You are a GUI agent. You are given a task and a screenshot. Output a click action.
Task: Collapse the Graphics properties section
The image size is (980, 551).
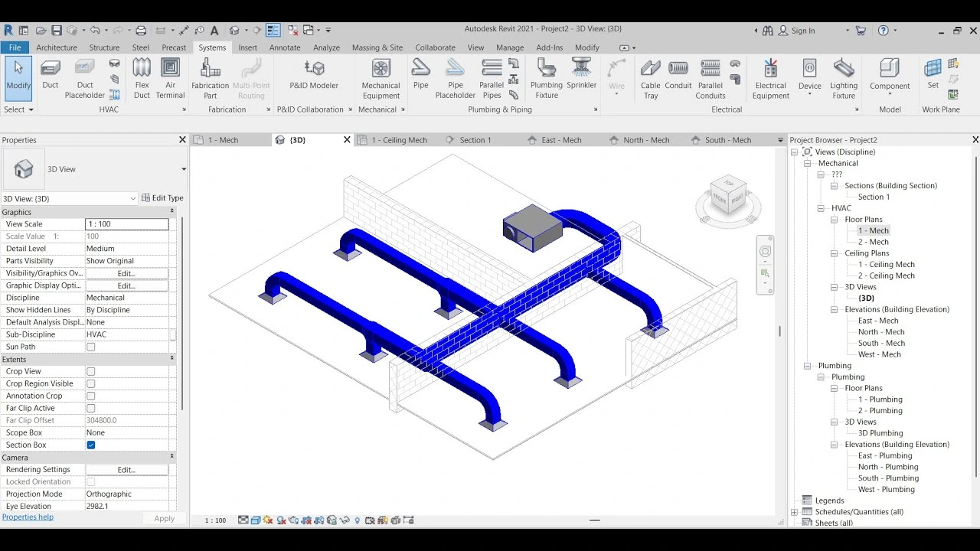tap(171, 211)
